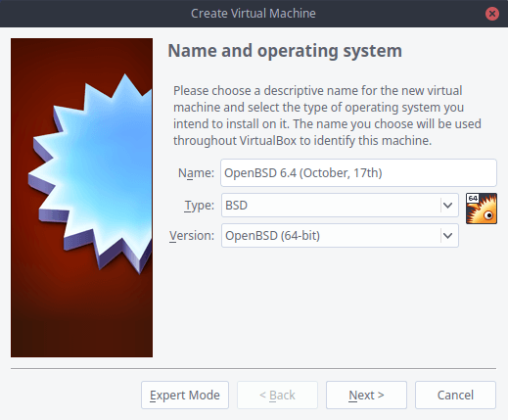Open the Version dropdown showing OpenBSD (64-bit)
This screenshot has height=420, width=508.
pyautogui.click(x=340, y=235)
